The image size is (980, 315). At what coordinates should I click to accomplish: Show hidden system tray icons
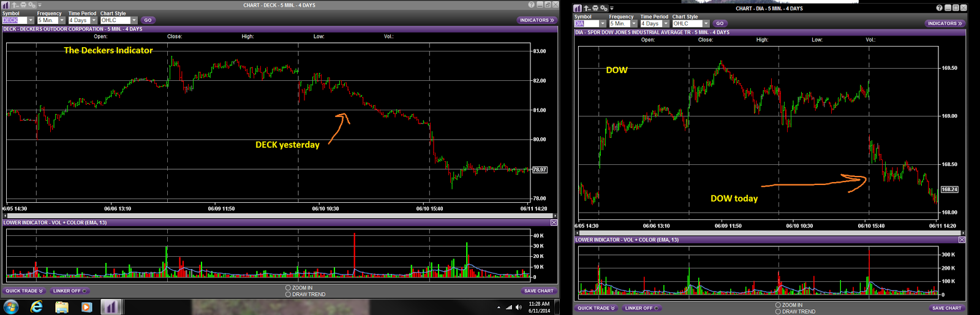tap(499, 307)
